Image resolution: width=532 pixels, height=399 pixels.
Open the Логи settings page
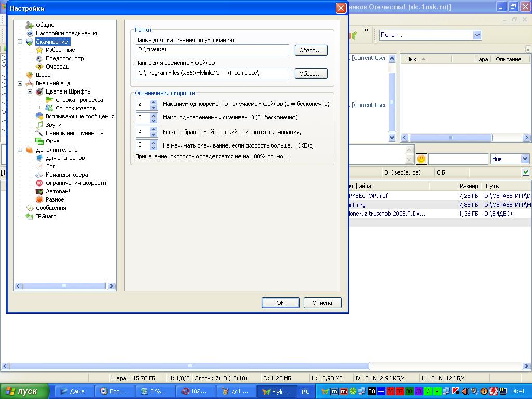52,166
